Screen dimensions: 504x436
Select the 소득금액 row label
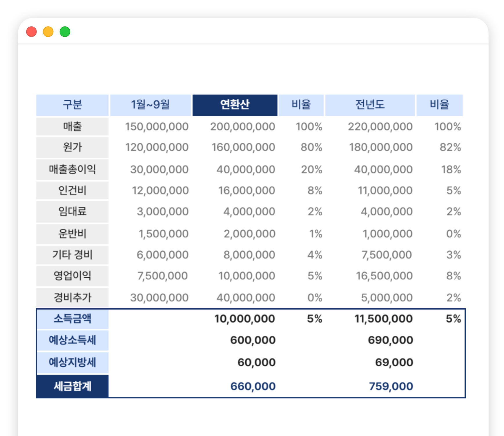72,319
